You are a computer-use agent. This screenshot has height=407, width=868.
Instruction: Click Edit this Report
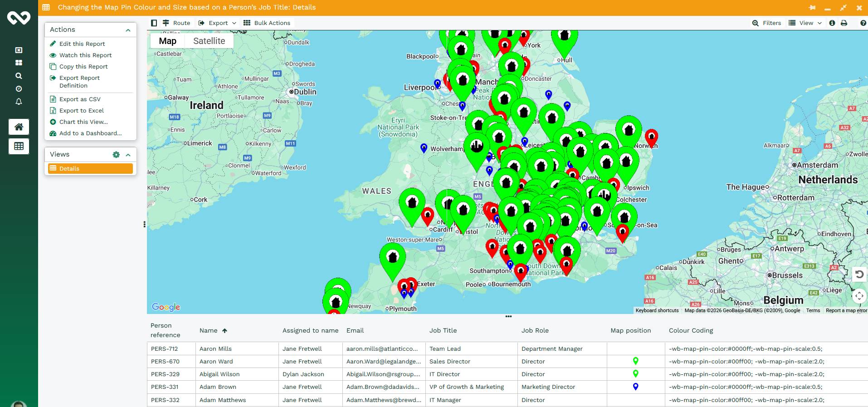point(82,44)
